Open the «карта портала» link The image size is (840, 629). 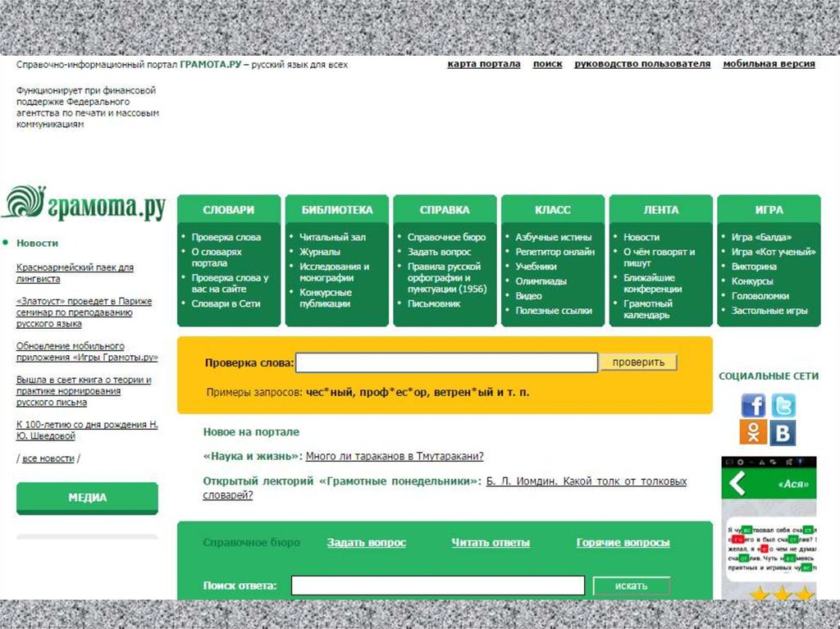pyautogui.click(x=484, y=64)
